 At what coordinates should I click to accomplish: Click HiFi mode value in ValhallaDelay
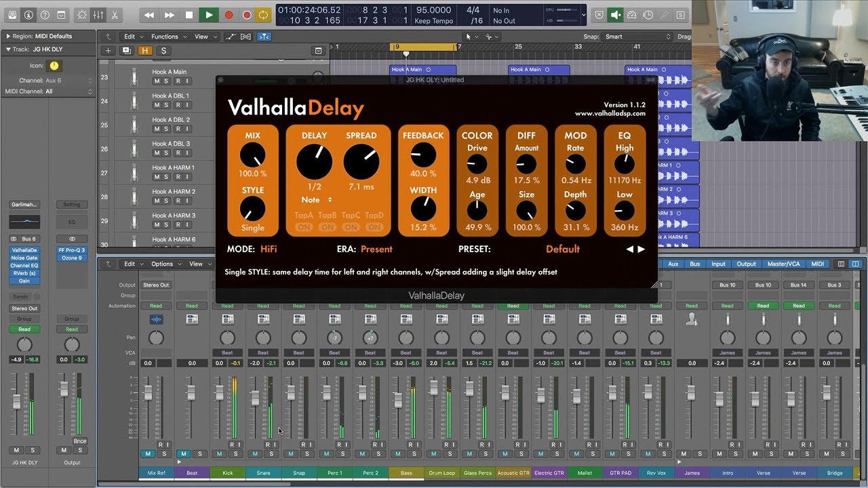click(x=269, y=249)
